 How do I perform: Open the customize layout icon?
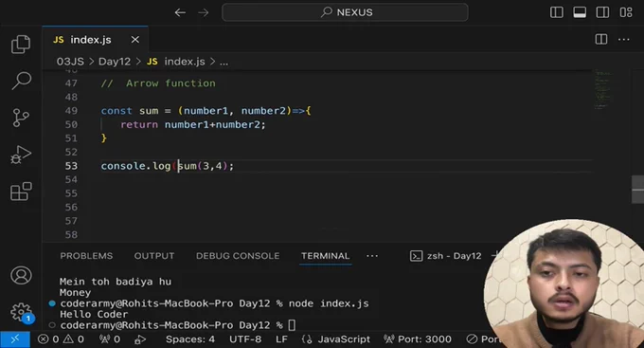pyautogui.click(x=626, y=12)
